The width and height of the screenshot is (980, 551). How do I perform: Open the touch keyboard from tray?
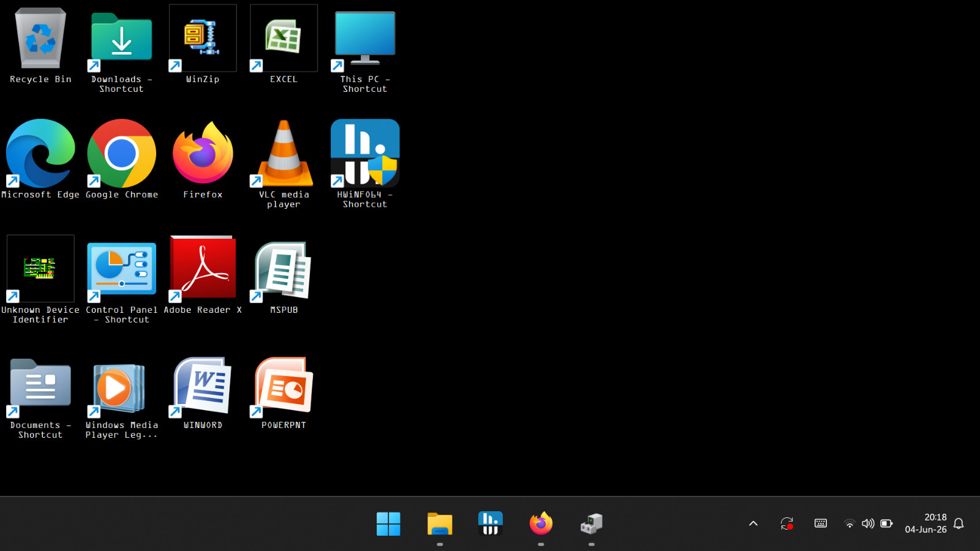tap(821, 523)
